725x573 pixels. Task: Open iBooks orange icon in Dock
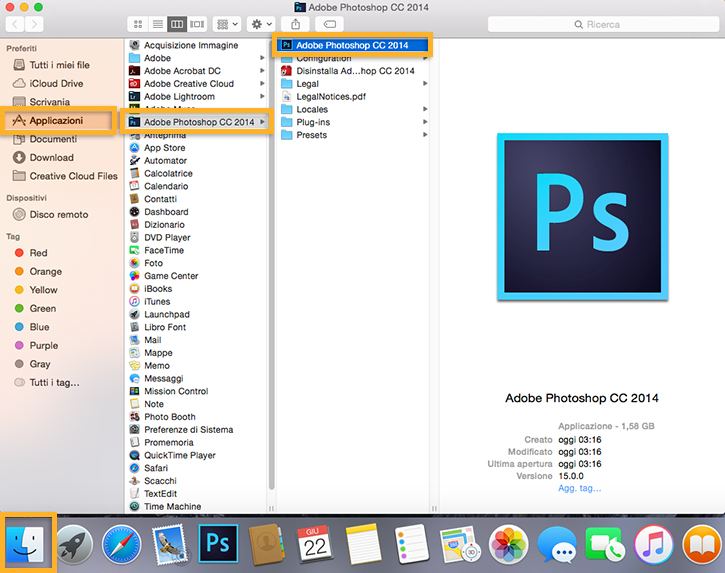(702, 544)
